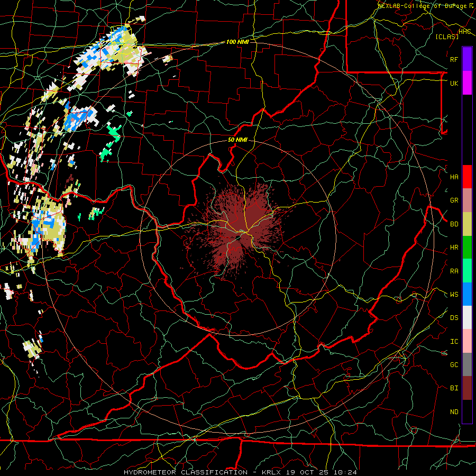Select the light pink IC legend swatch
This screenshot has height=476, width=476.
(x=467, y=341)
